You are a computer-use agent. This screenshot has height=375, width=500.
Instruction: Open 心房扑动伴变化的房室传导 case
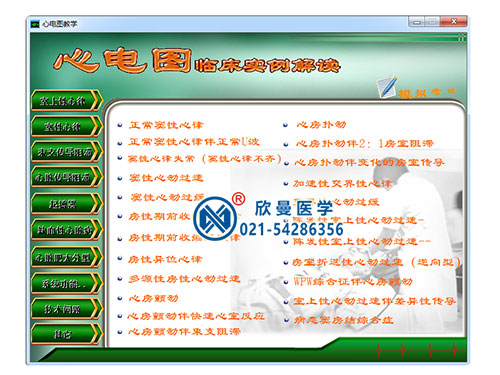[x=369, y=162]
